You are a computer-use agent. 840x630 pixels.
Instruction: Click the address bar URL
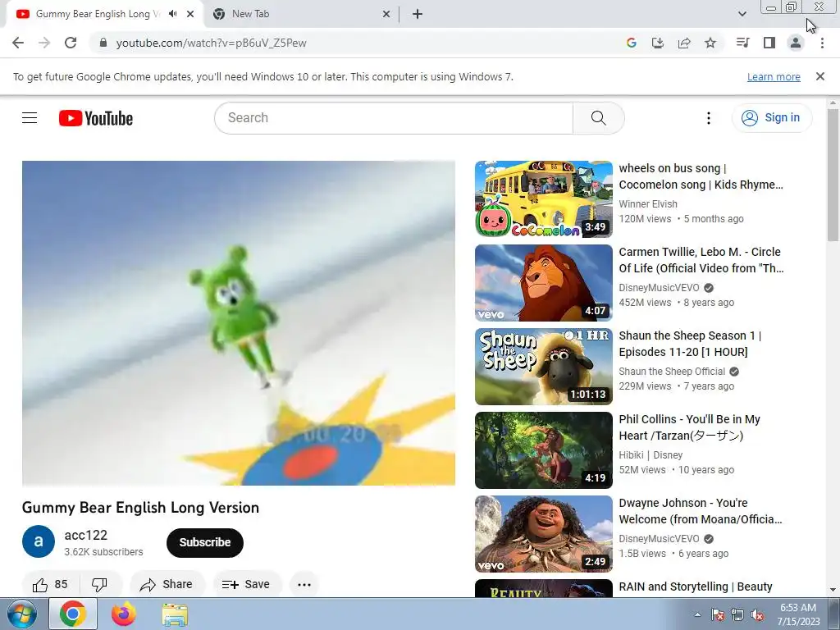click(211, 43)
